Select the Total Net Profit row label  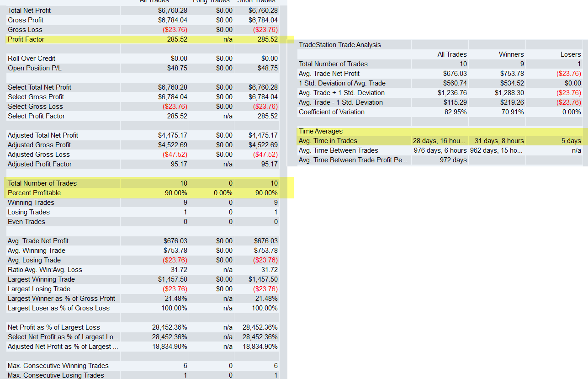pyautogui.click(x=29, y=11)
